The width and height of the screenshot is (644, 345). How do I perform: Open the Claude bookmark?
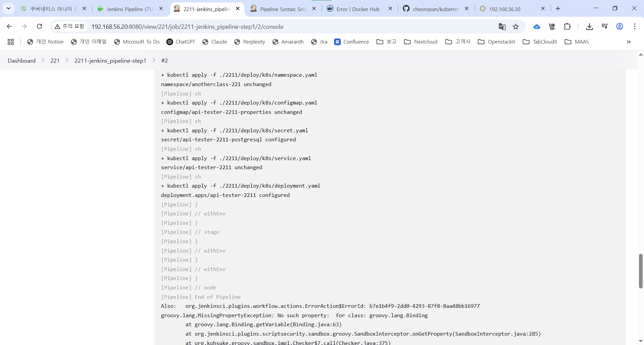215,42
